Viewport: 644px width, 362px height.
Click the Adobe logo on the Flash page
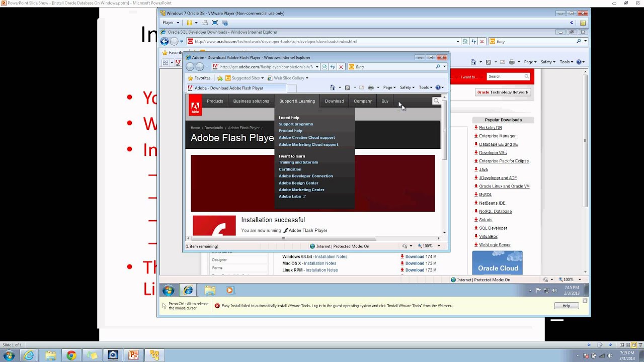tap(195, 106)
